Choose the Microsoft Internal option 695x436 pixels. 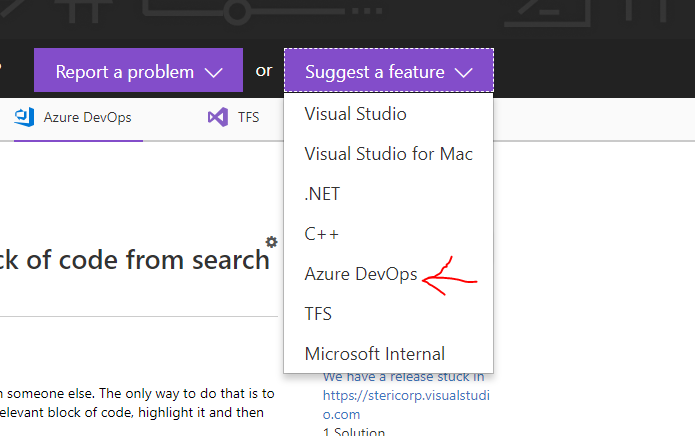pyautogui.click(x=374, y=354)
